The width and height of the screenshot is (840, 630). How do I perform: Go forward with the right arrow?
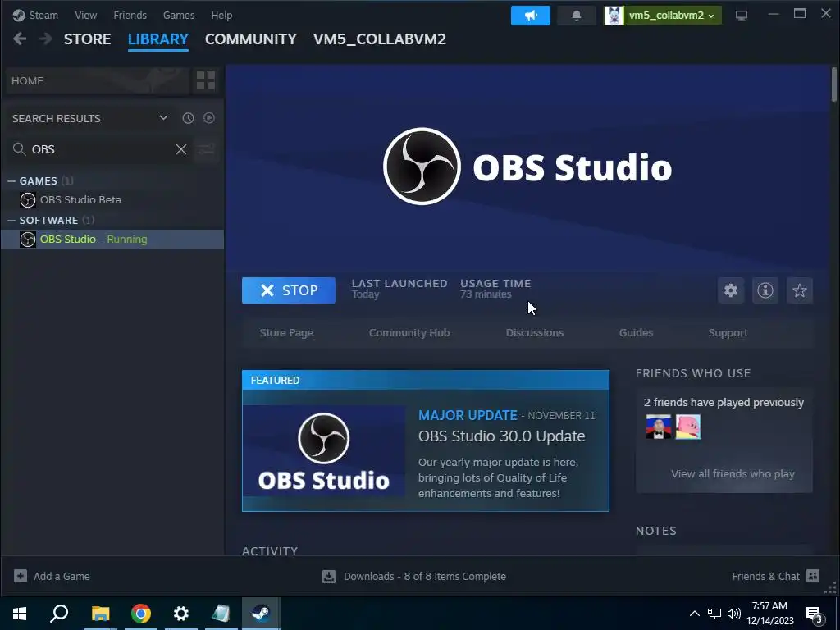(x=46, y=39)
